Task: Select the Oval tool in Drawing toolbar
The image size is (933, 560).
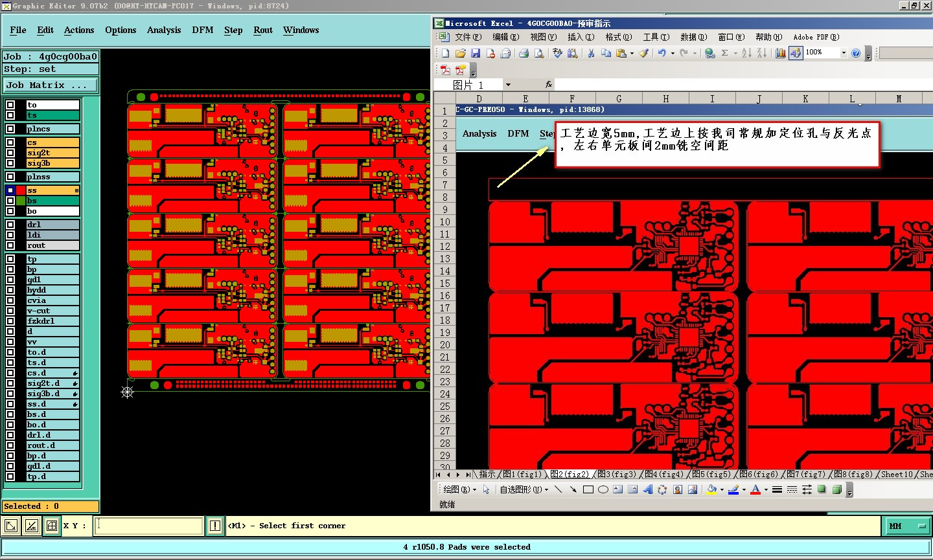Action: (x=603, y=489)
